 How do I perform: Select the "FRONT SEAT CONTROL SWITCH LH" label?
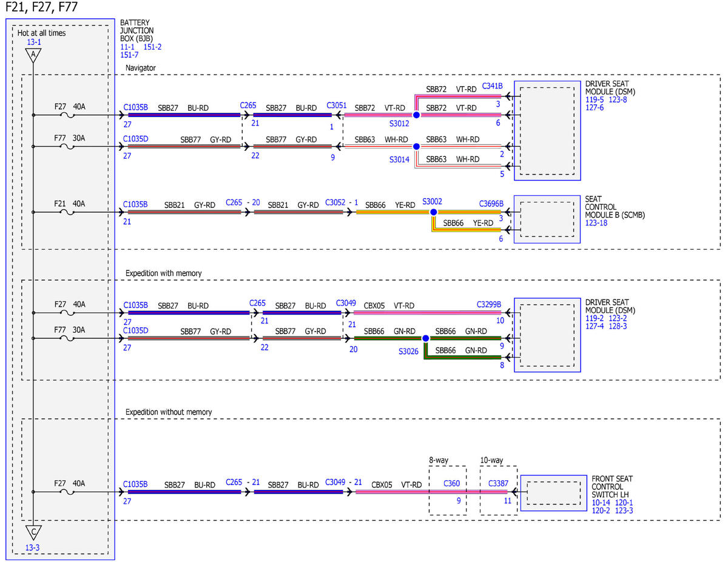pos(612,486)
